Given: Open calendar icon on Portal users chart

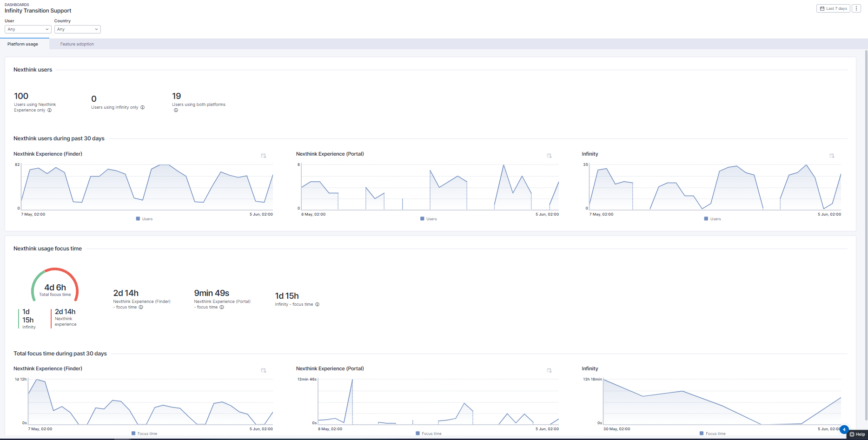Looking at the screenshot, I should pyautogui.click(x=549, y=156).
